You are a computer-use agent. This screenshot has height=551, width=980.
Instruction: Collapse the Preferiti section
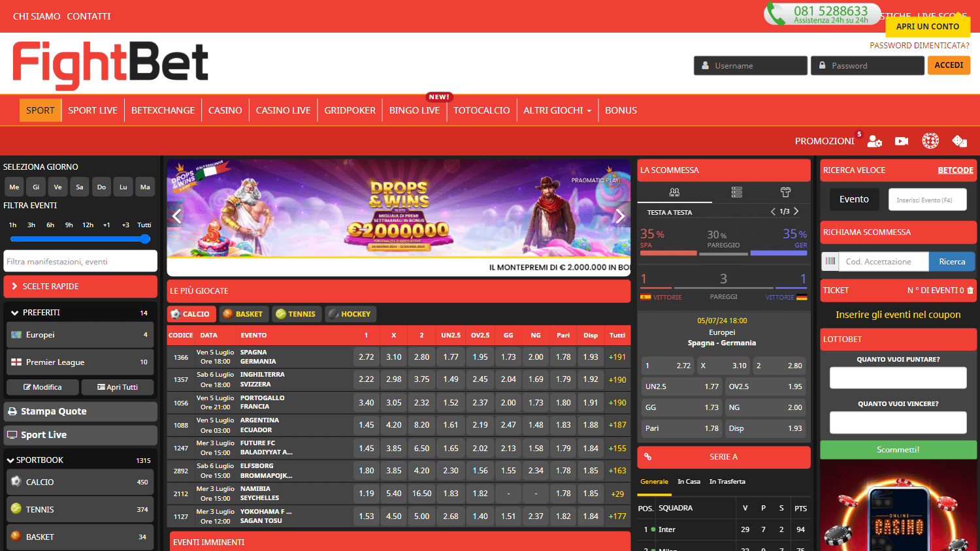[14, 313]
